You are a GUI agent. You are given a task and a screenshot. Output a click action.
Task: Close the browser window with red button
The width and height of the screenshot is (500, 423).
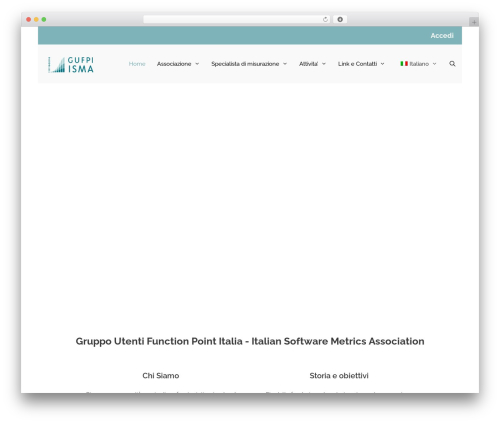point(29,20)
